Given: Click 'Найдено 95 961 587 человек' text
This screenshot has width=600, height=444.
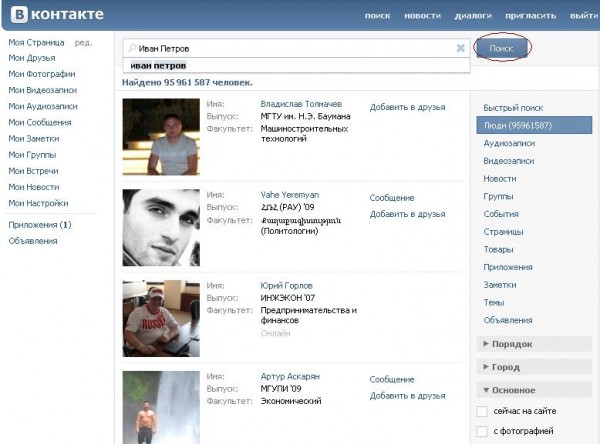Looking at the screenshot, I should pos(187,82).
